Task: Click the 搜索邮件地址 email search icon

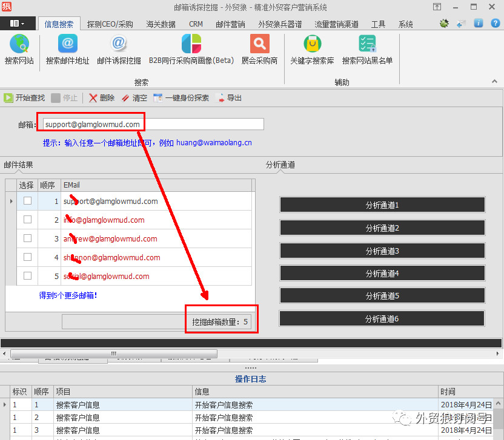Action: tap(67, 50)
